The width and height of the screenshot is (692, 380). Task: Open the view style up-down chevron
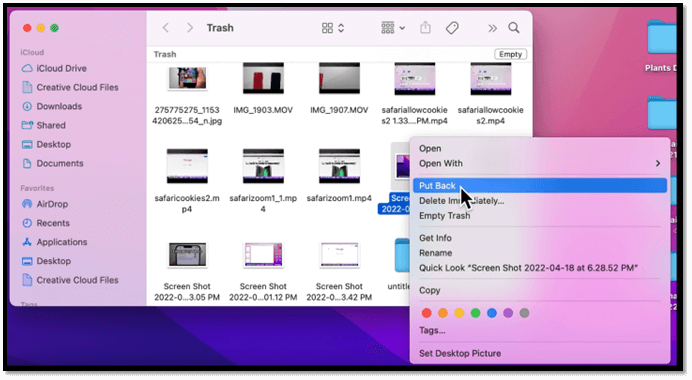[341, 28]
